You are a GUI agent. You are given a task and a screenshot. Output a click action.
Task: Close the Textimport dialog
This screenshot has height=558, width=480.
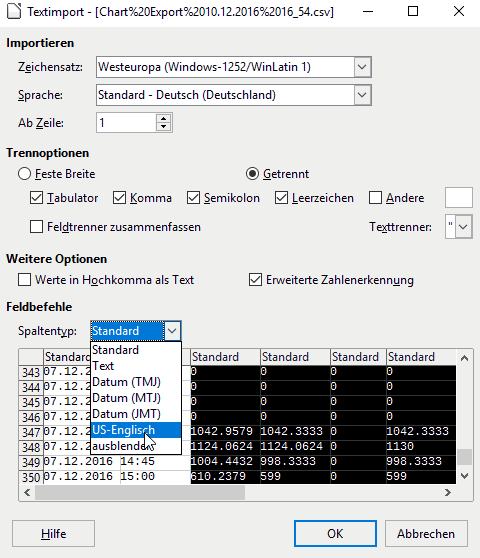point(459,11)
